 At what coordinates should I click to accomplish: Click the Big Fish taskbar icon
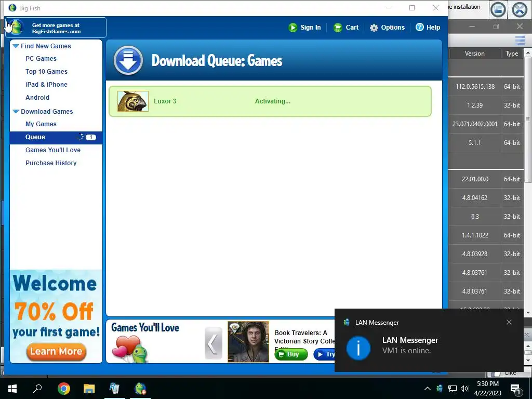140,389
